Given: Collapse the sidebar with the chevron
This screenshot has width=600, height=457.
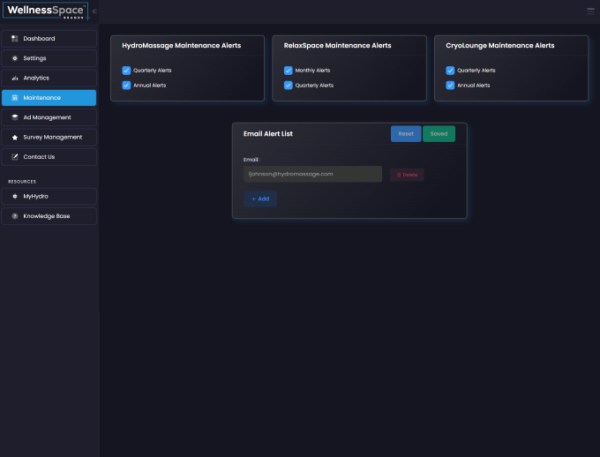Looking at the screenshot, I should [94, 12].
